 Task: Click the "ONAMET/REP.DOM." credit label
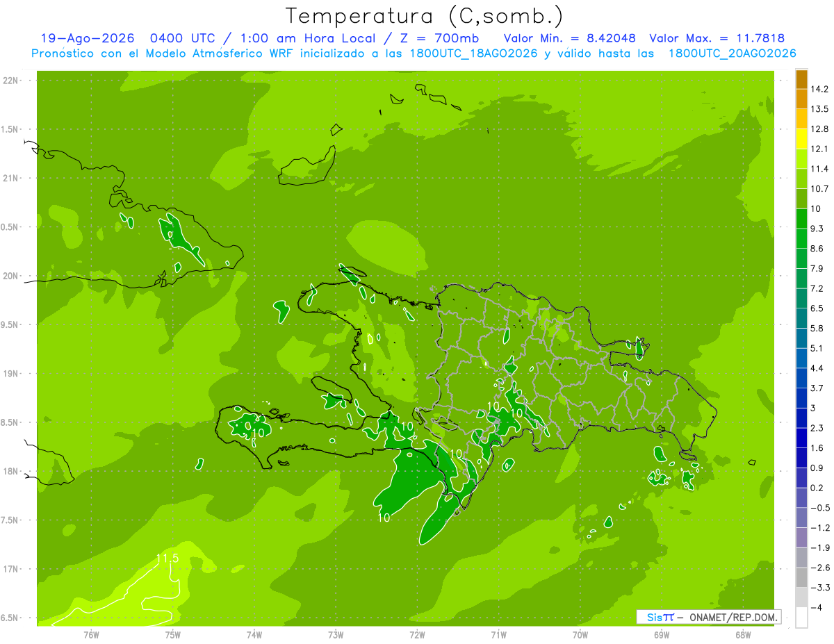(734, 617)
